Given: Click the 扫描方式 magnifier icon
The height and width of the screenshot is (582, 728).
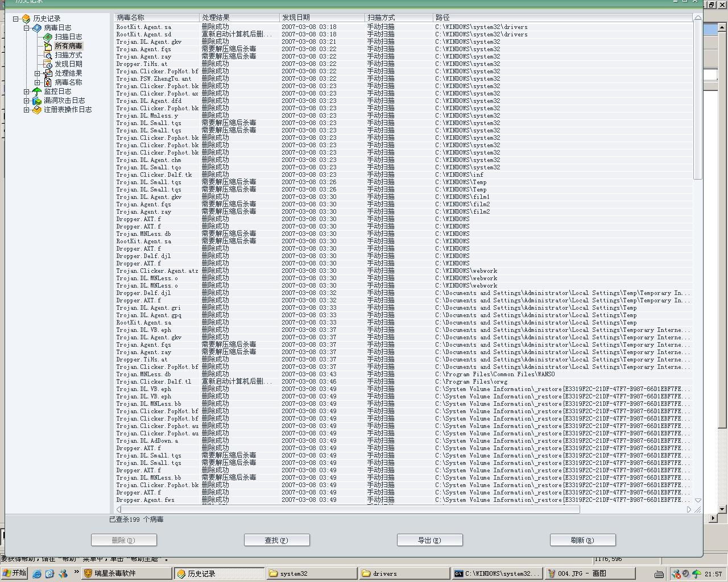Looking at the screenshot, I should (x=48, y=55).
